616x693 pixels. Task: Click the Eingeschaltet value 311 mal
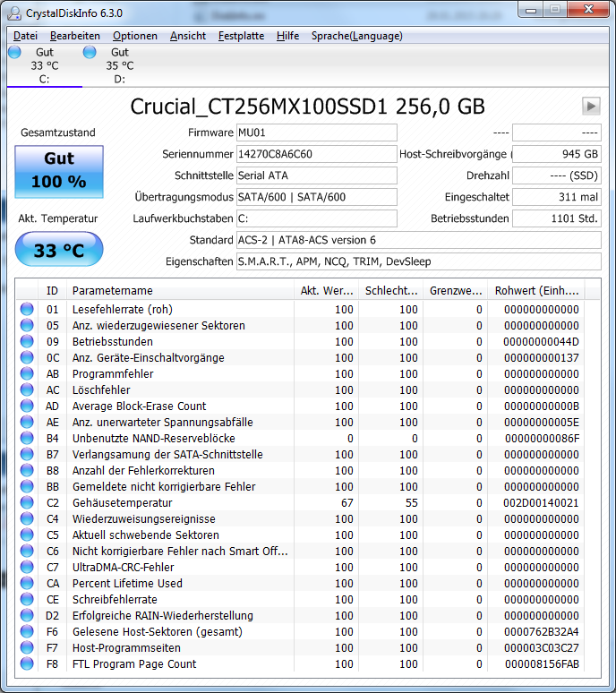pyautogui.click(x=557, y=197)
